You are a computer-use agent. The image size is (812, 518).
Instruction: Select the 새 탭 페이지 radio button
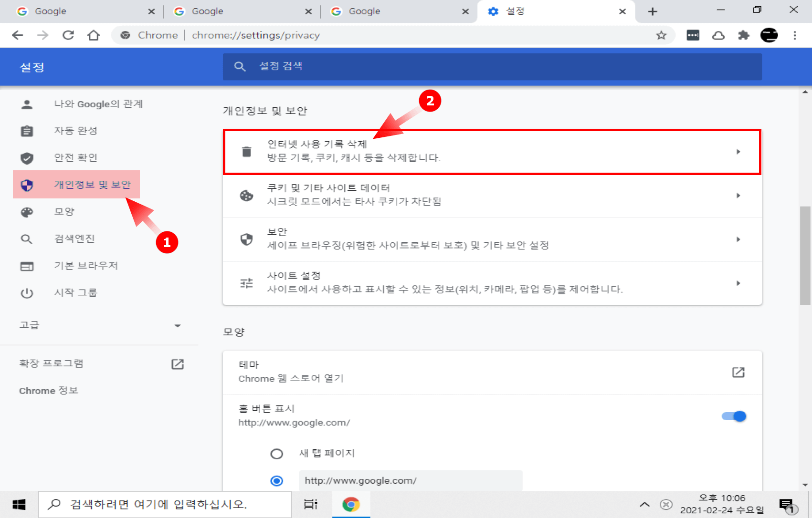pyautogui.click(x=277, y=454)
